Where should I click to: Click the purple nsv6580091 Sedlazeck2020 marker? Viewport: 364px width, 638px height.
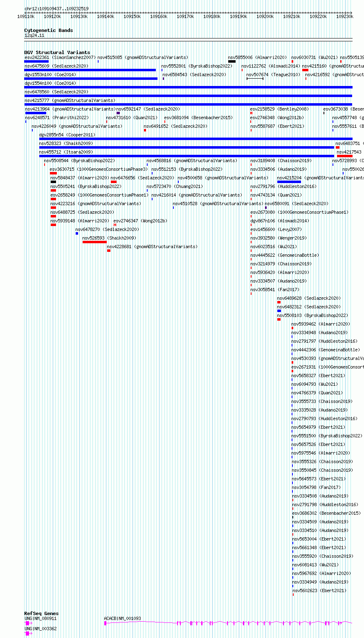[266, 208]
